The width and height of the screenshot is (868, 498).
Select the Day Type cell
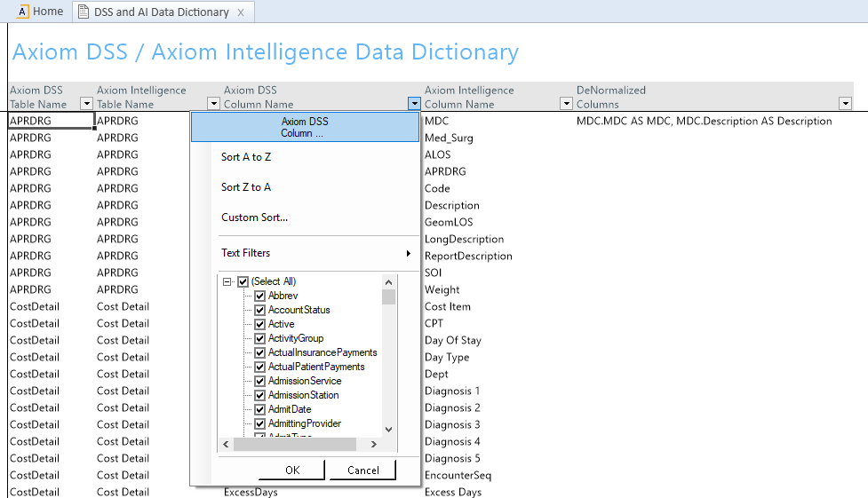(447, 357)
